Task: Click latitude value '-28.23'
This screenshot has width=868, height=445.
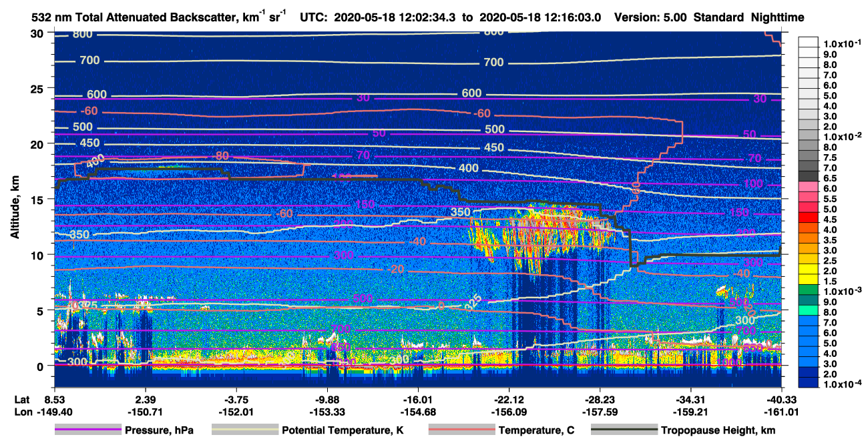Action: click(600, 400)
